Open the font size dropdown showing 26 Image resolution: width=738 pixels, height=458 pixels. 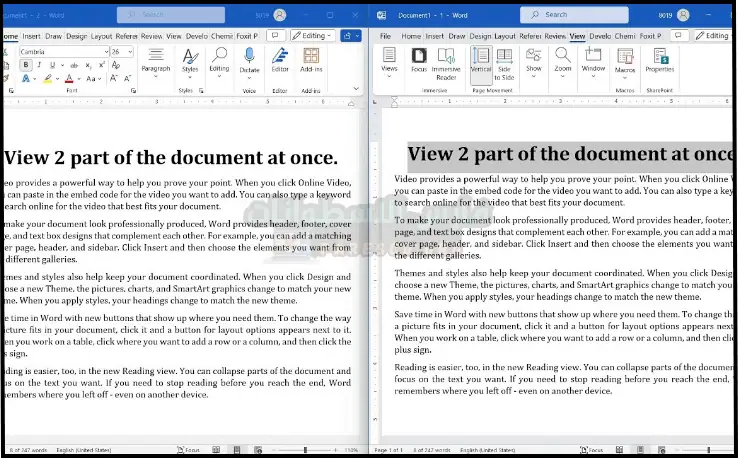click(x=121, y=51)
